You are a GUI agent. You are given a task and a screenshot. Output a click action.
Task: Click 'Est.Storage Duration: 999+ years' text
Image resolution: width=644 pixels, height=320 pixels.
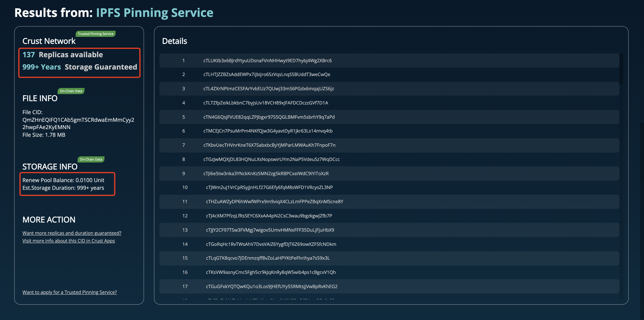pos(63,188)
